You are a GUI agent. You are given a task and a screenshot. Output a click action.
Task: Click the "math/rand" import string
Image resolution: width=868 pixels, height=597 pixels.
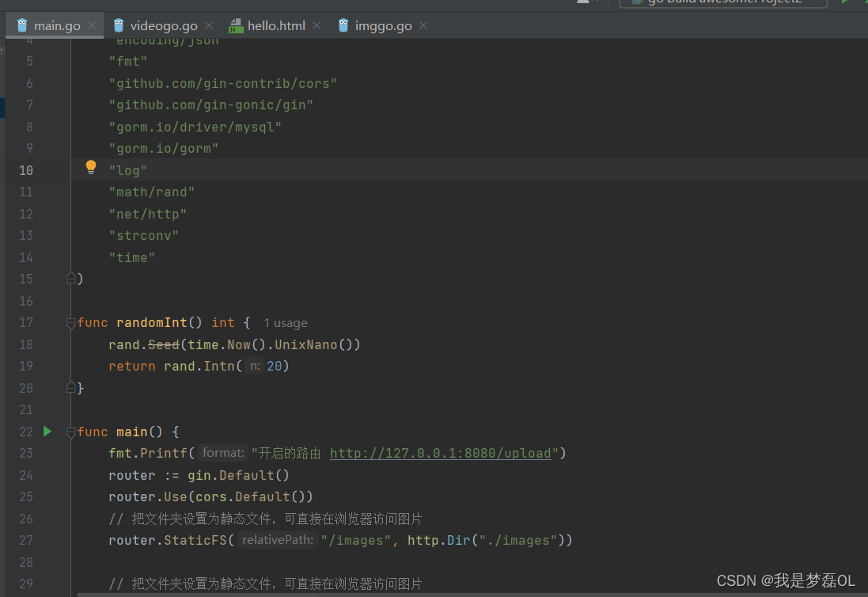pos(152,192)
